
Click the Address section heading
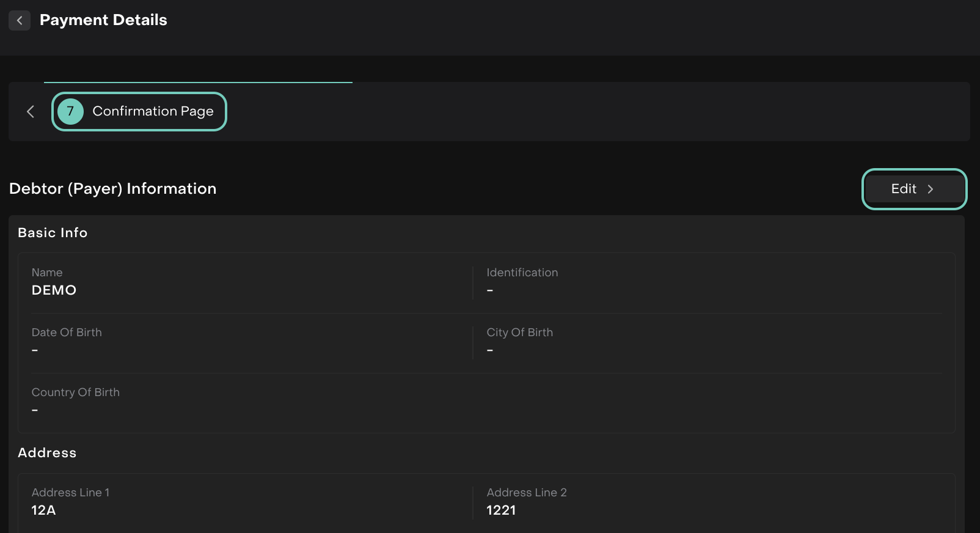click(47, 453)
